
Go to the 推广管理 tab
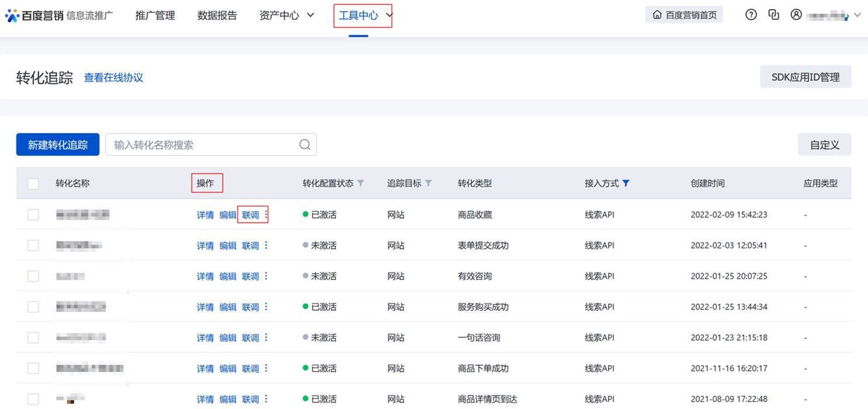155,16
